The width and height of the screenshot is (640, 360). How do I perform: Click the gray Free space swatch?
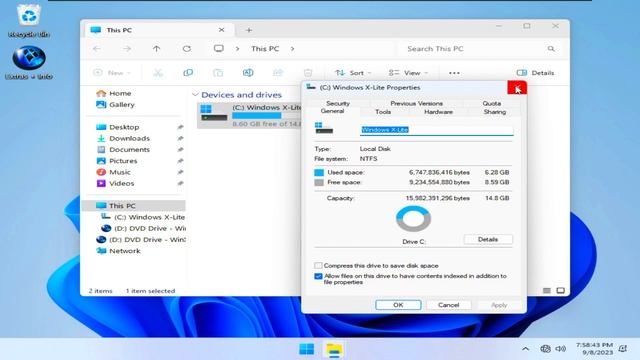(x=319, y=182)
